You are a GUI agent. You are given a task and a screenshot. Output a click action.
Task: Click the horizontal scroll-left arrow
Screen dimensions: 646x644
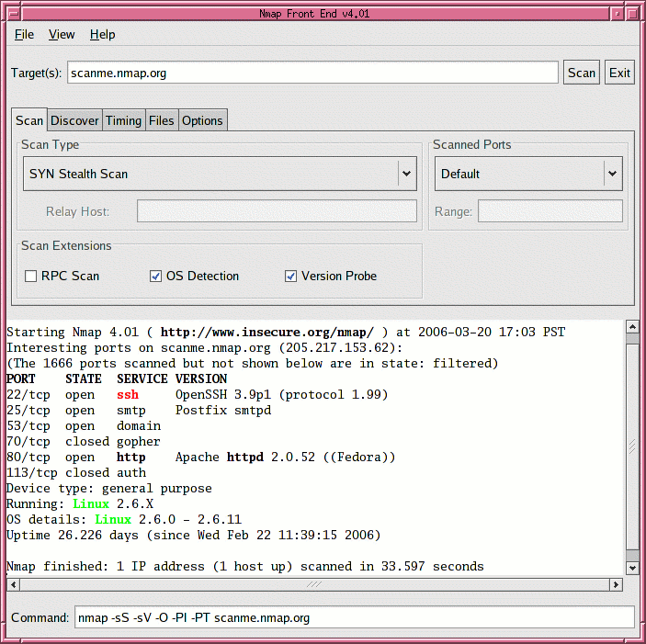(14, 584)
